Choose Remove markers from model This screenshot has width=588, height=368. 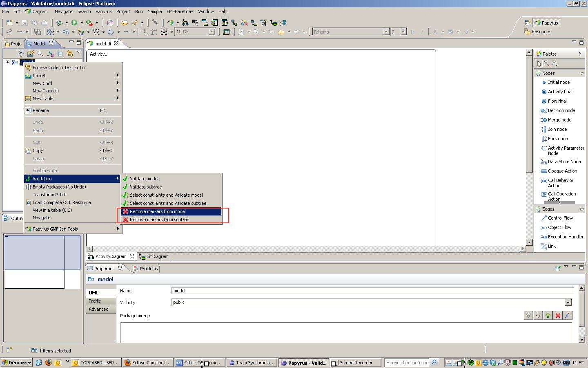(x=171, y=211)
